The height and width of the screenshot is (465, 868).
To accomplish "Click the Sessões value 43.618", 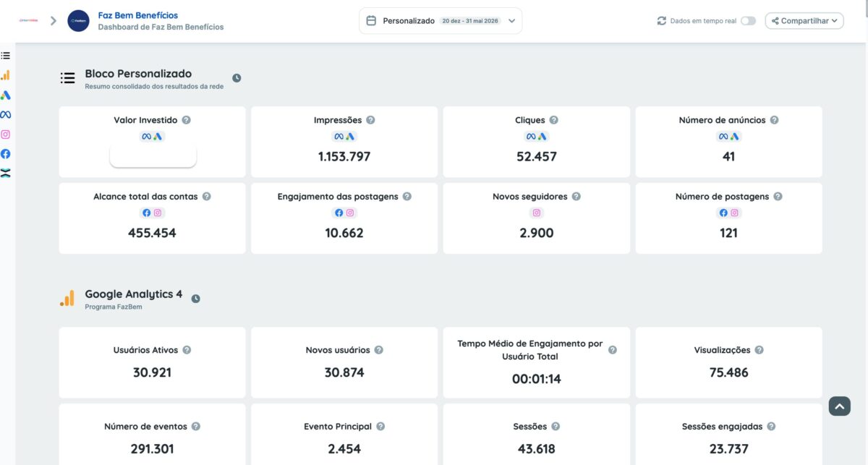I will click(x=537, y=449).
